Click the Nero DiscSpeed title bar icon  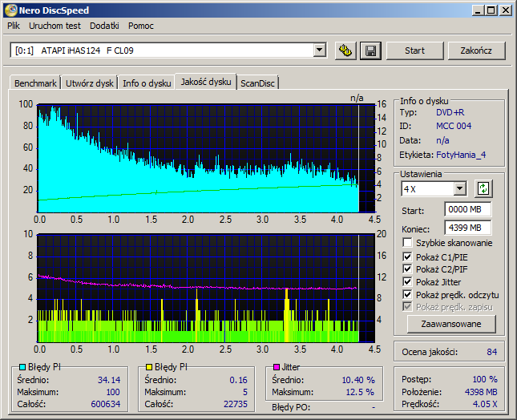11,10
